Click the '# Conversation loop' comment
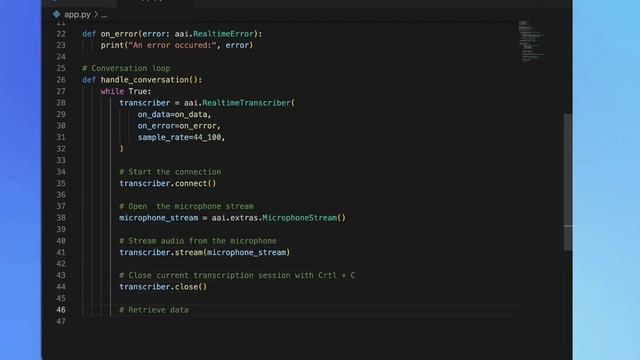 coord(126,68)
